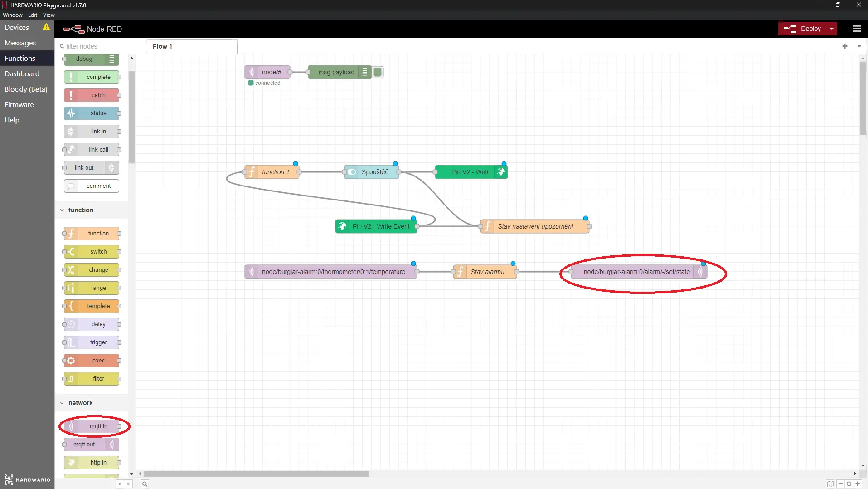The image size is (868, 489).
Task: Select the template palette node
Action: (92, 306)
